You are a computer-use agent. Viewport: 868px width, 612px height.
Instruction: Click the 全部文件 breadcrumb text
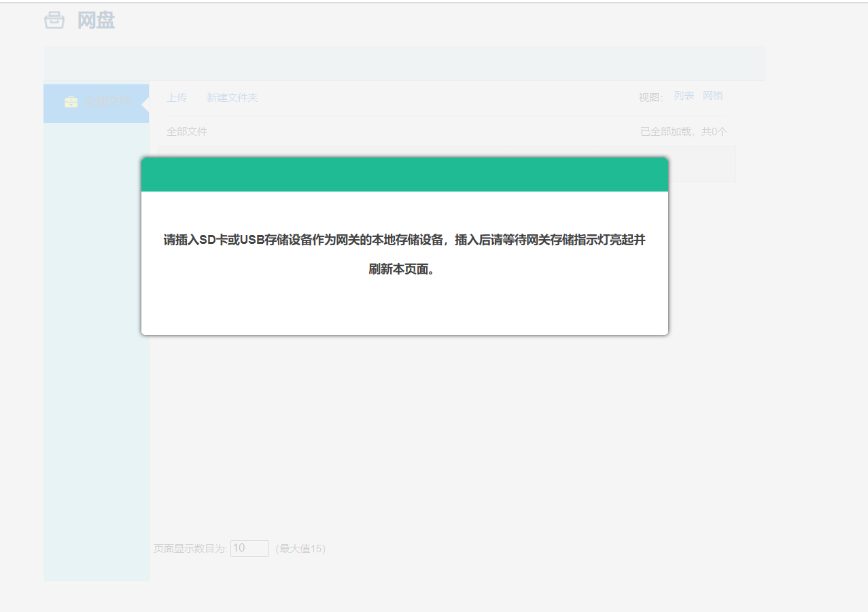pyautogui.click(x=187, y=132)
